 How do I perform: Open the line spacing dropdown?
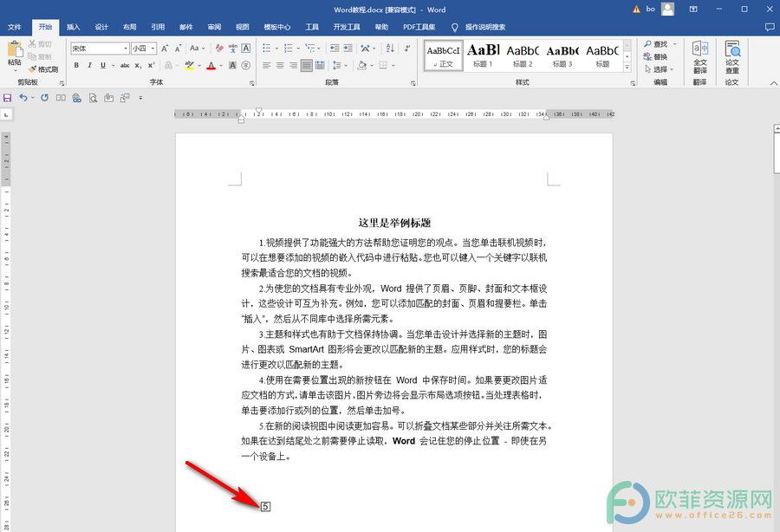pyautogui.click(x=341, y=65)
